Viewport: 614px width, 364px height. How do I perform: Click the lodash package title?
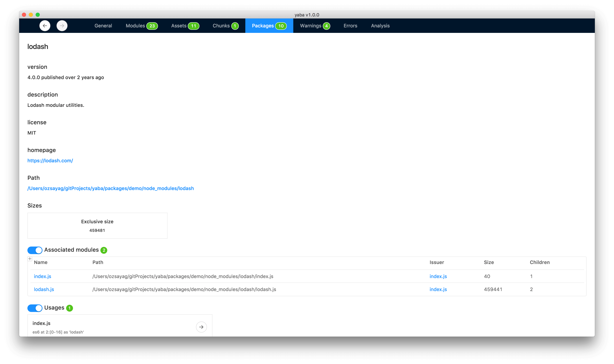[38, 47]
